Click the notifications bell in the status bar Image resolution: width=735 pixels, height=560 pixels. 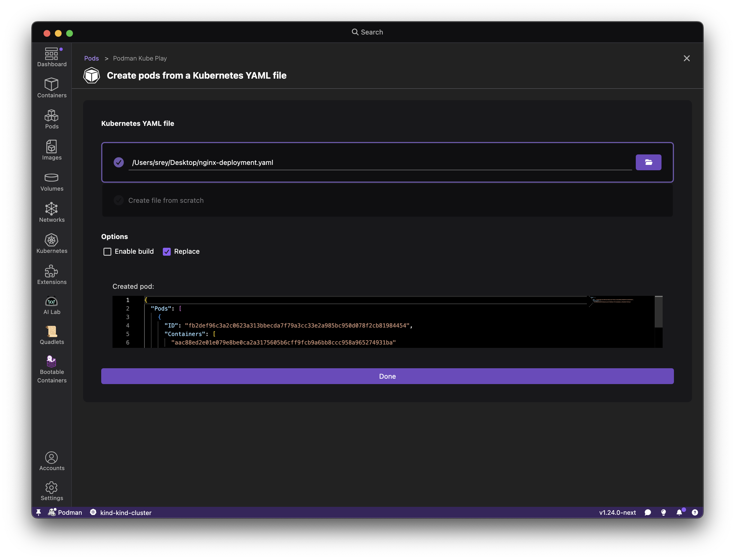click(x=679, y=512)
